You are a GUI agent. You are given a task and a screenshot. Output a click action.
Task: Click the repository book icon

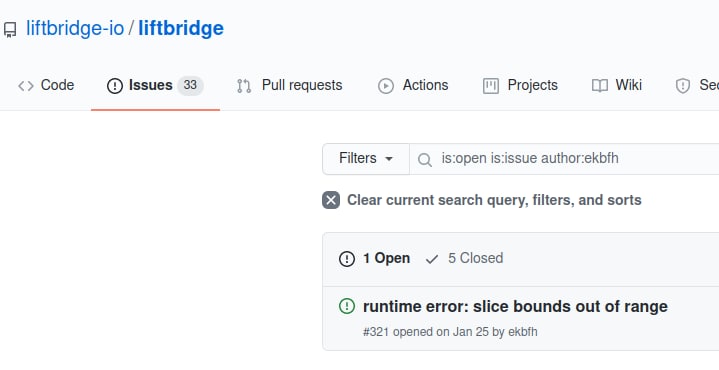[x=10, y=30]
